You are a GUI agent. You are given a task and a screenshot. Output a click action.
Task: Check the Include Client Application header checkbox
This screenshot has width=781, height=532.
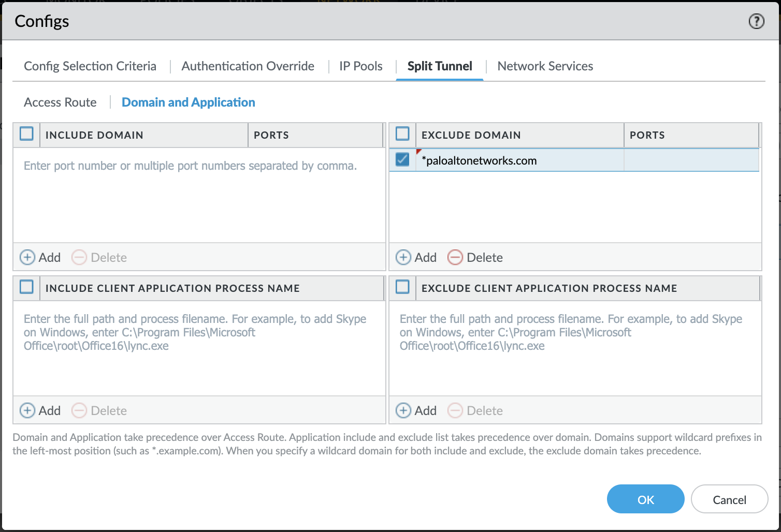26,287
